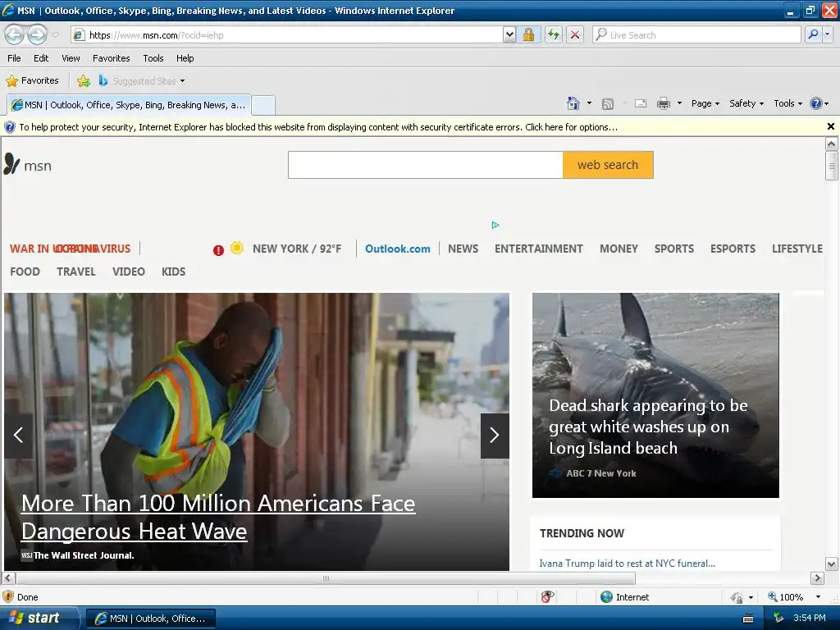840x630 pixels.
Task: Select the MSN browser tab
Action: coord(129,105)
